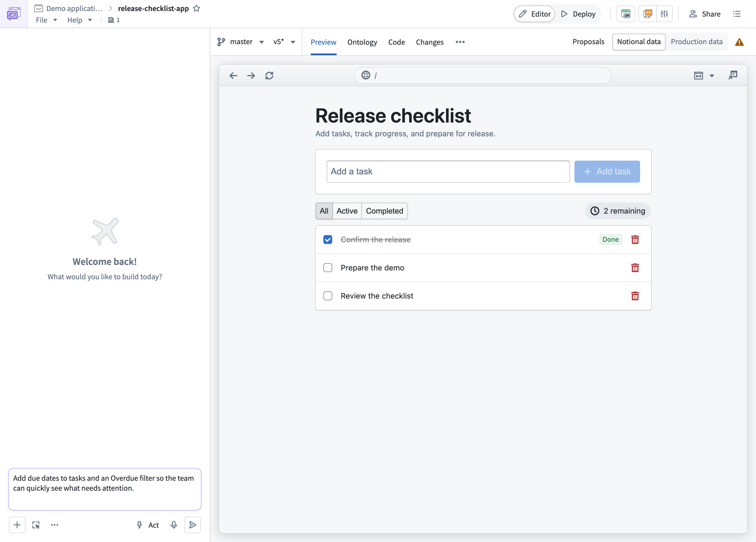Check the Prepare the demo checkbox
756x542 pixels.
pyautogui.click(x=328, y=268)
